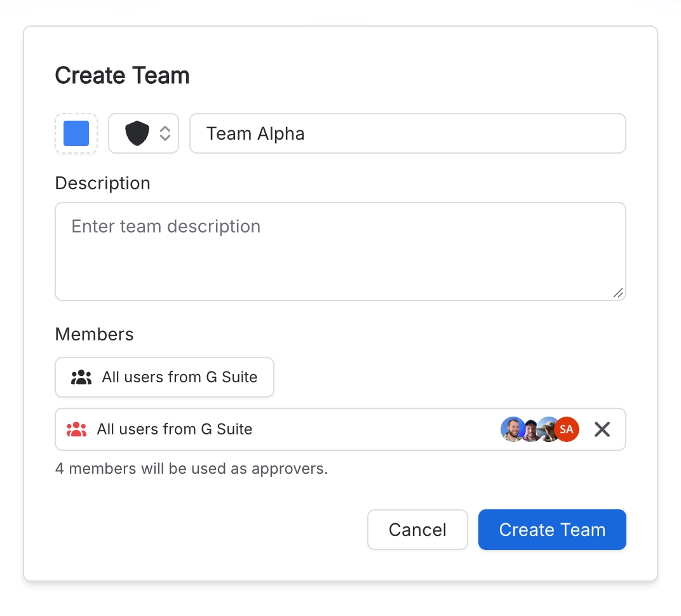681x616 pixels.
Task: Click the red group icon in member row
Action: pos(76,429)
